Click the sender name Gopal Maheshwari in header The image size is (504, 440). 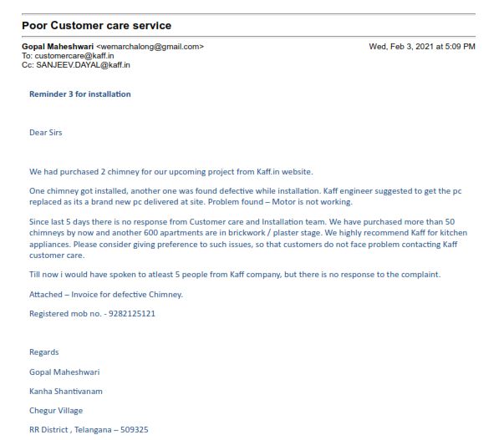(58, 47)
